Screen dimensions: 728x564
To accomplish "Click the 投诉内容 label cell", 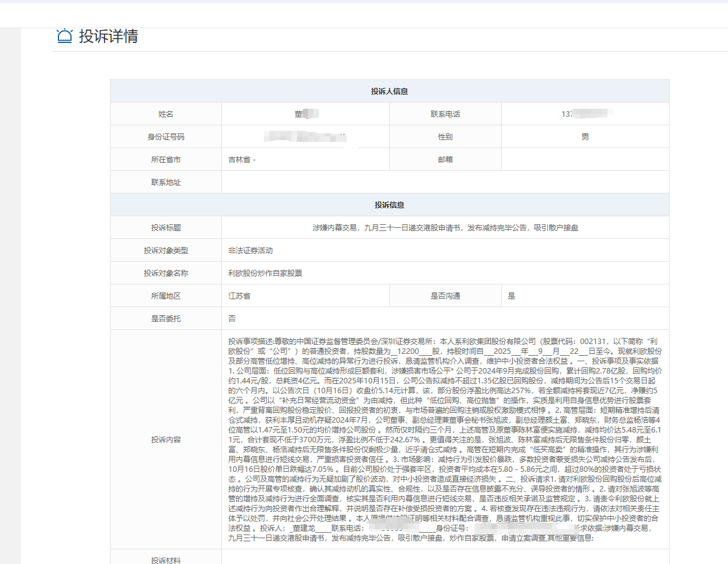I will (166, 440).
